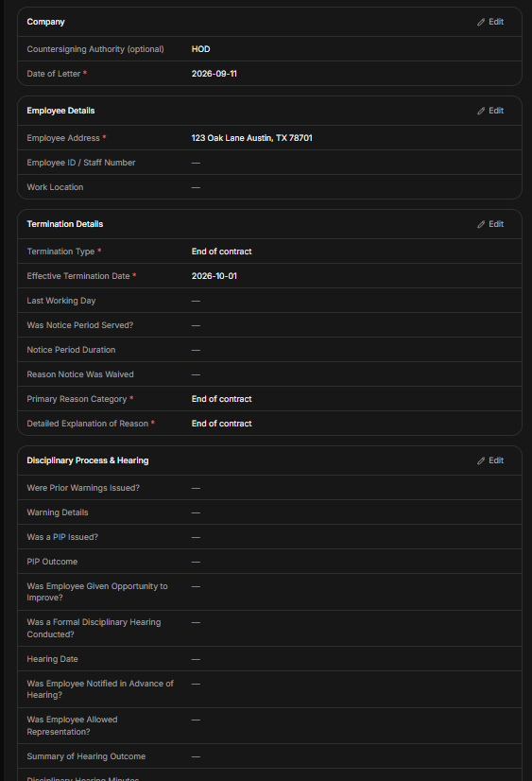Screen dimensions: 532x781
Task: Click the Date of Letter label
Action: 53,74
